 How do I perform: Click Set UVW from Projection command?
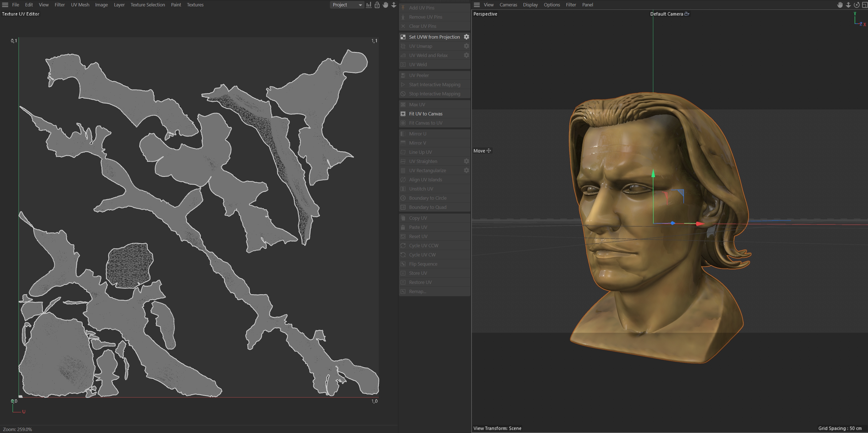434,37
